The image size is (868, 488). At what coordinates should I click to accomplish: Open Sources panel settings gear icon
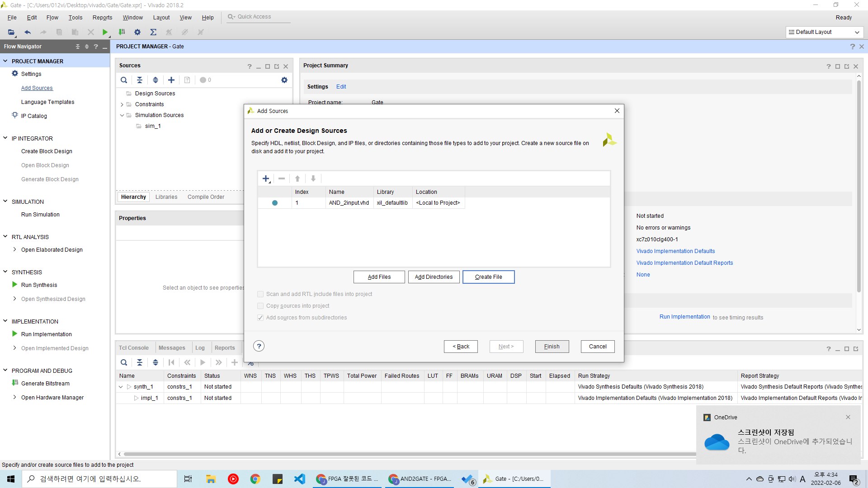pyautogui.click(x=284, y=80)
